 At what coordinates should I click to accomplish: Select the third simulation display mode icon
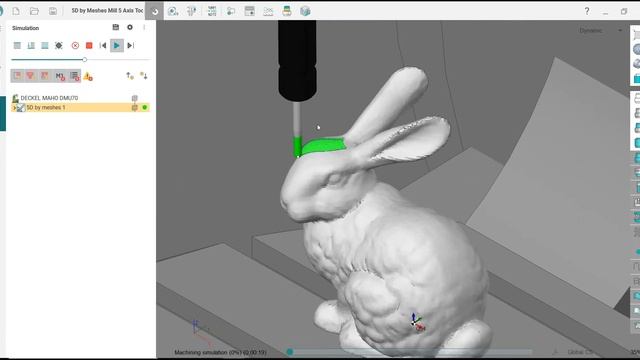pos(45,45)
